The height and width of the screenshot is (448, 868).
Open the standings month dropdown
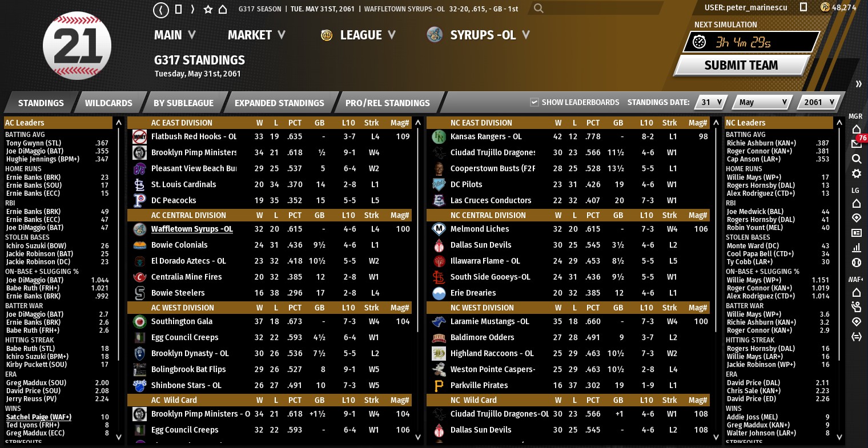point(762,102)
